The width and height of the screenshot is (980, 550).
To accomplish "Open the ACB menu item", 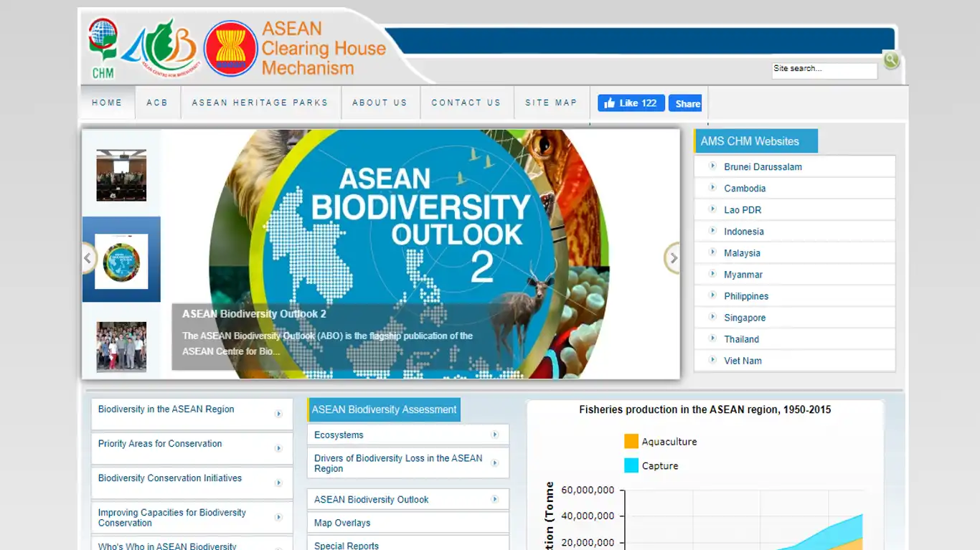I will tap(157, 103).
